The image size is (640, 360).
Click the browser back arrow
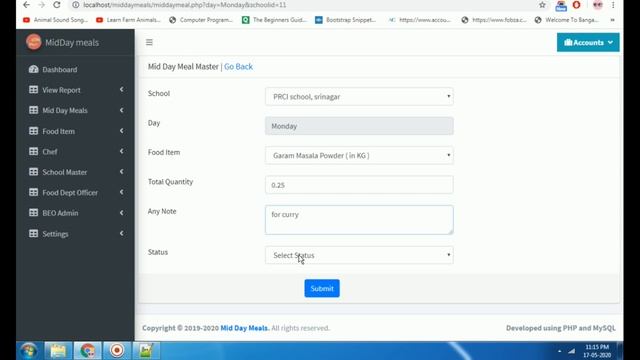[x=27, y=5]
